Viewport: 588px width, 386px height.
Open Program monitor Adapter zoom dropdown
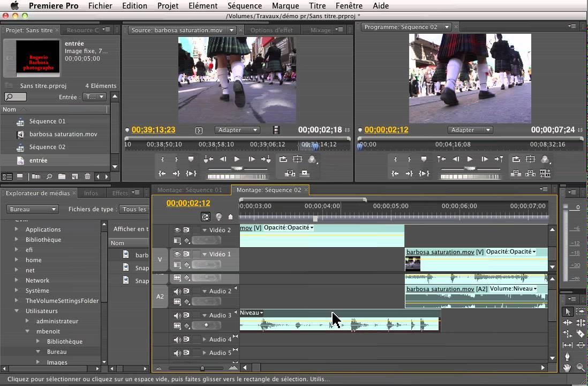point(470,130)
